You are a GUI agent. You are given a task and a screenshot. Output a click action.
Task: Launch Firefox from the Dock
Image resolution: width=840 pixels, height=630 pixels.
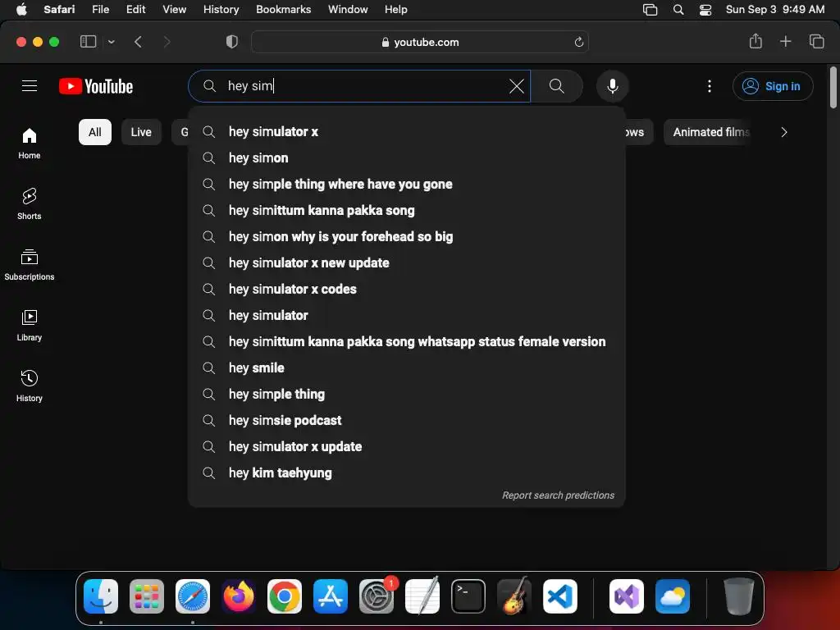pyautogui.click(x=239, y=596)
